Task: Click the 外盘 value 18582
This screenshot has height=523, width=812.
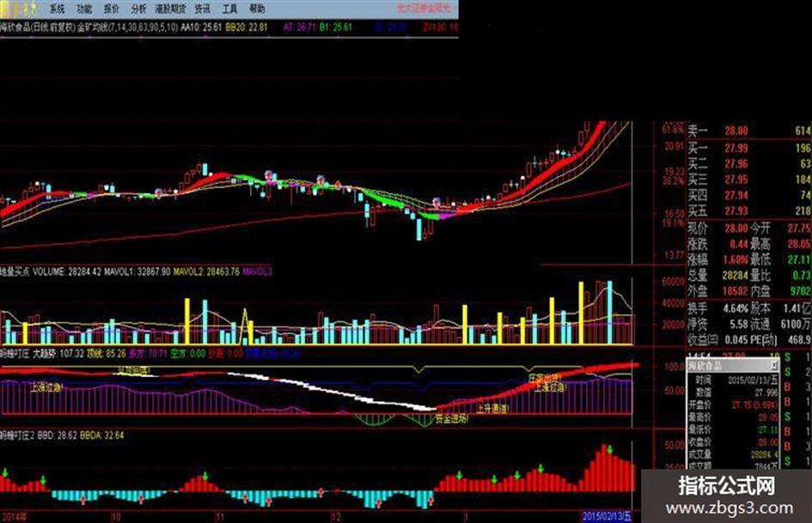Action: [x=736, y=291]
